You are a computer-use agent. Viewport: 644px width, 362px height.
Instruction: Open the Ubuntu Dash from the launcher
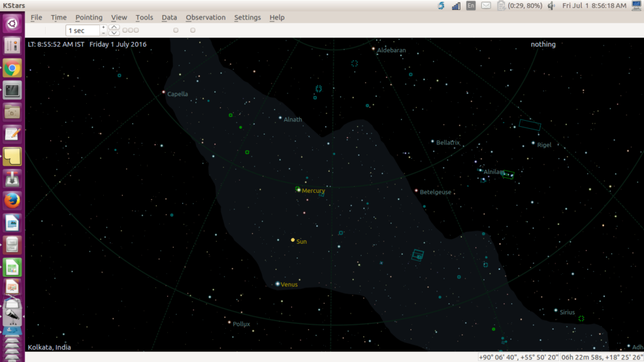[x=12, y=23]
